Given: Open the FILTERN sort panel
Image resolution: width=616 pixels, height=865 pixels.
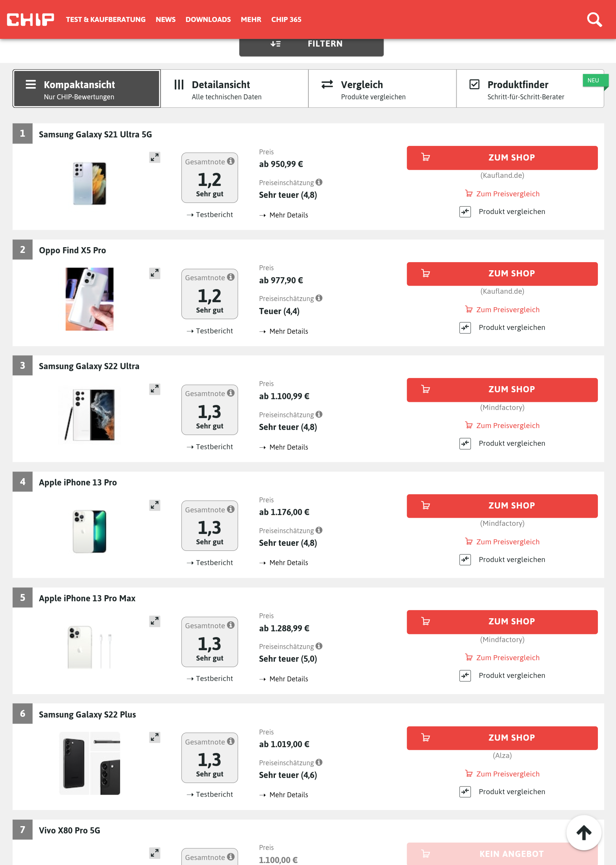Looking at the screenshot, I should pyautogui.click(x=311, y=44).
